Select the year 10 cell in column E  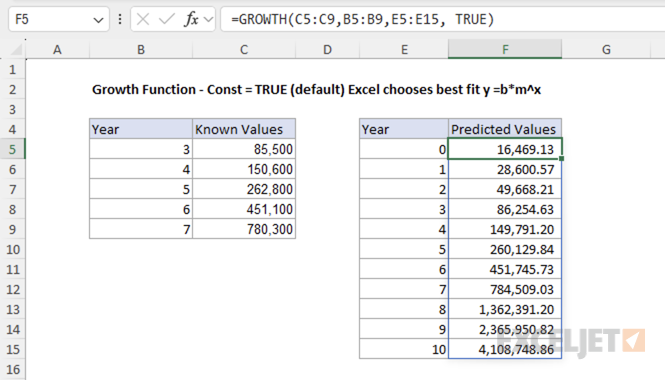[x=404, y=349]
